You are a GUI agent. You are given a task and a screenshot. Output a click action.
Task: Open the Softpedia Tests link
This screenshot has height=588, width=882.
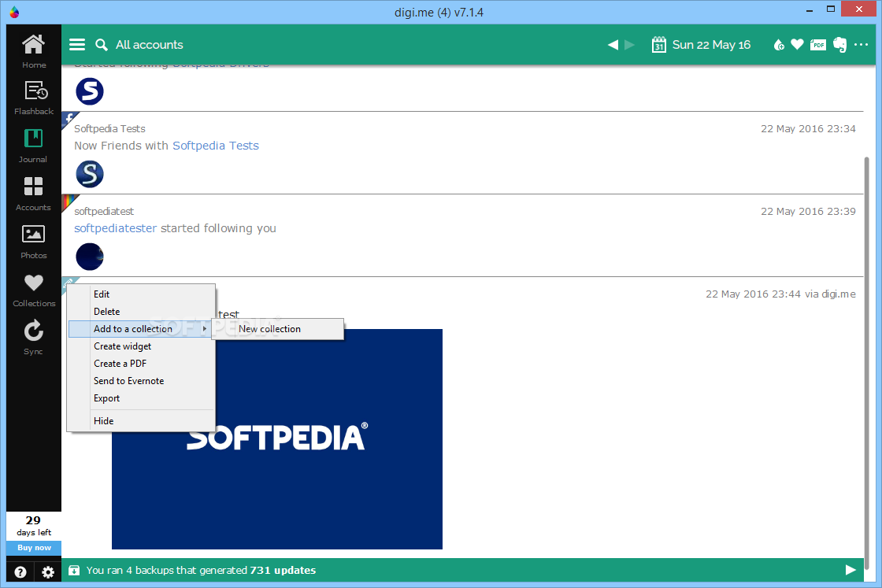tap(216, 146)
